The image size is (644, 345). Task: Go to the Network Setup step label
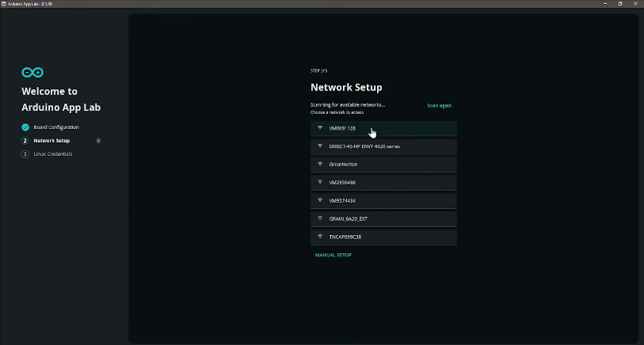(51, 141)
